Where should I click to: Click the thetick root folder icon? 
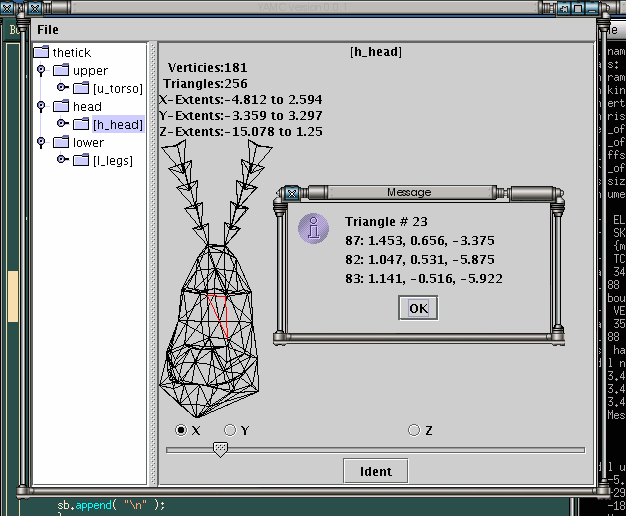pyautogui.click(x=41, y=52)
